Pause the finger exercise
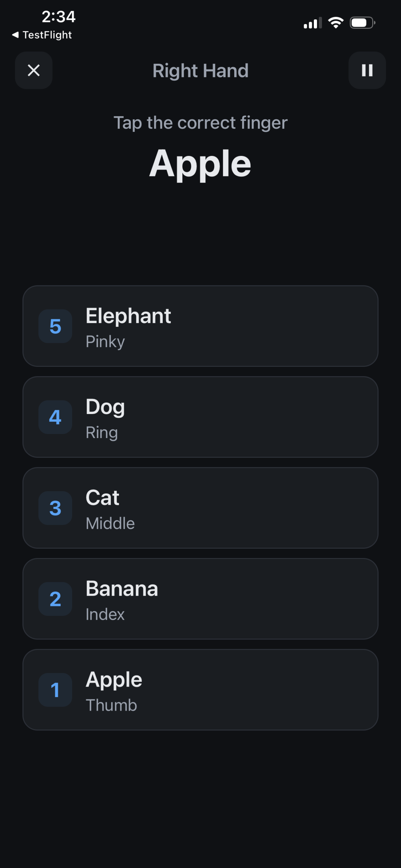The image size is (401, 868). pos(367,71)
